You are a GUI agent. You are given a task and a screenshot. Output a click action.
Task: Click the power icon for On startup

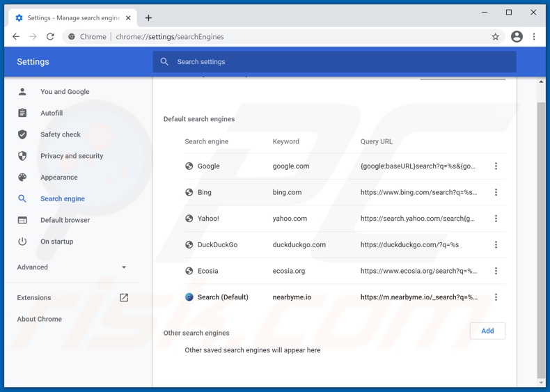[22, 242]
